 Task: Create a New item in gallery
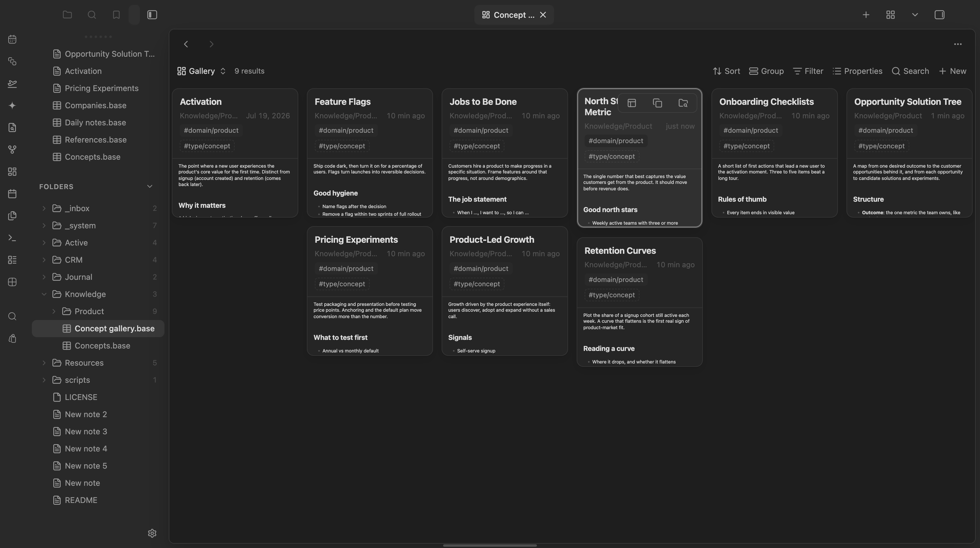[x=953, y=71]
